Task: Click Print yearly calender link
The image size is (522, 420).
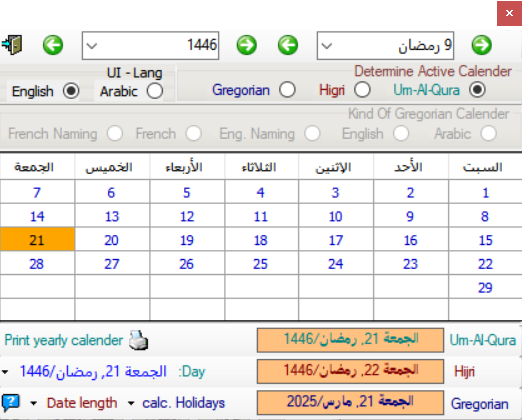Action: [64, 340]
